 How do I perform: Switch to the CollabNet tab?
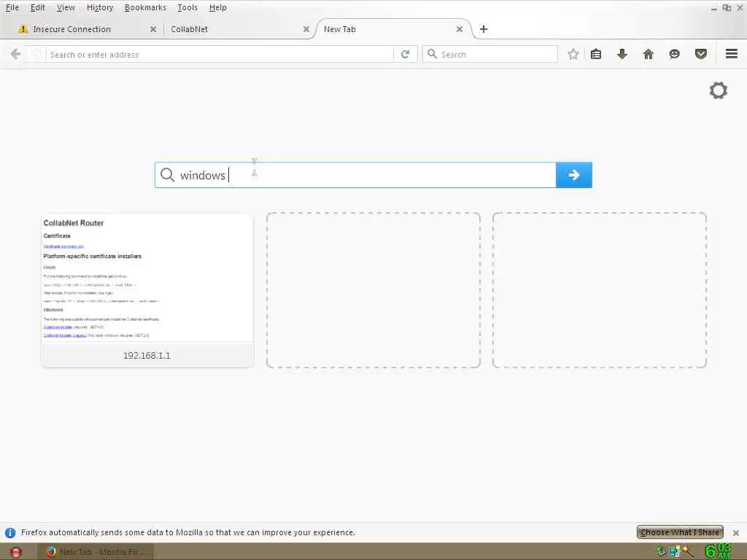(237, 29)
